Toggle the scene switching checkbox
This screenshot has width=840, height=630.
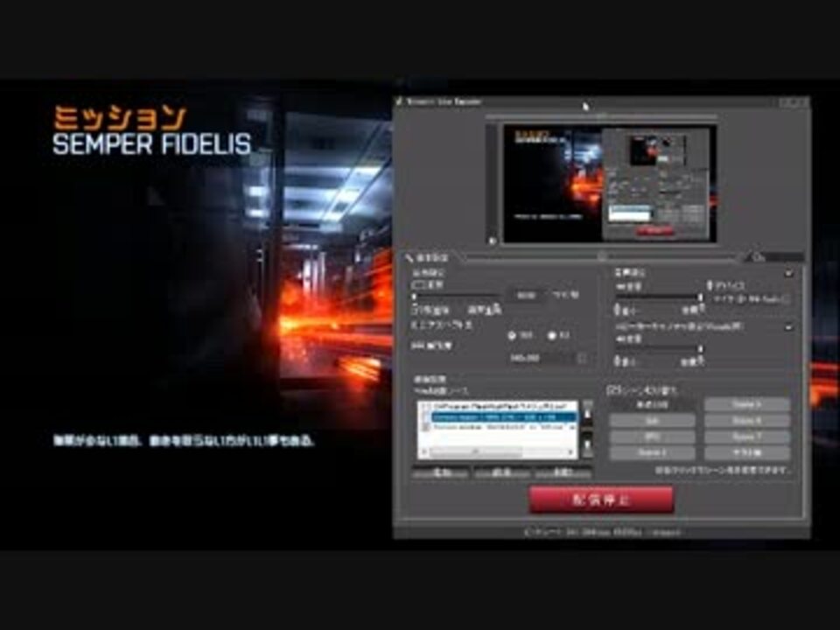point(612,390)
